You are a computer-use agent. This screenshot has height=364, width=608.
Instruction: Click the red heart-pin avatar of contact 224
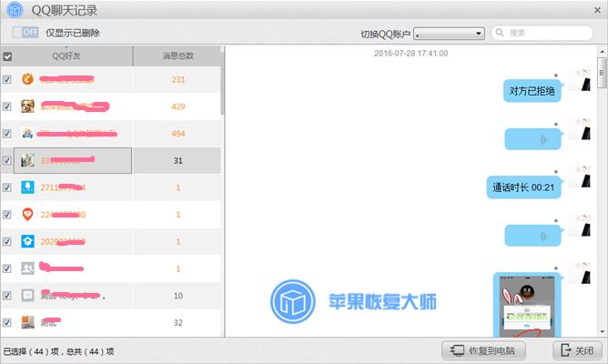coord(27,215)
